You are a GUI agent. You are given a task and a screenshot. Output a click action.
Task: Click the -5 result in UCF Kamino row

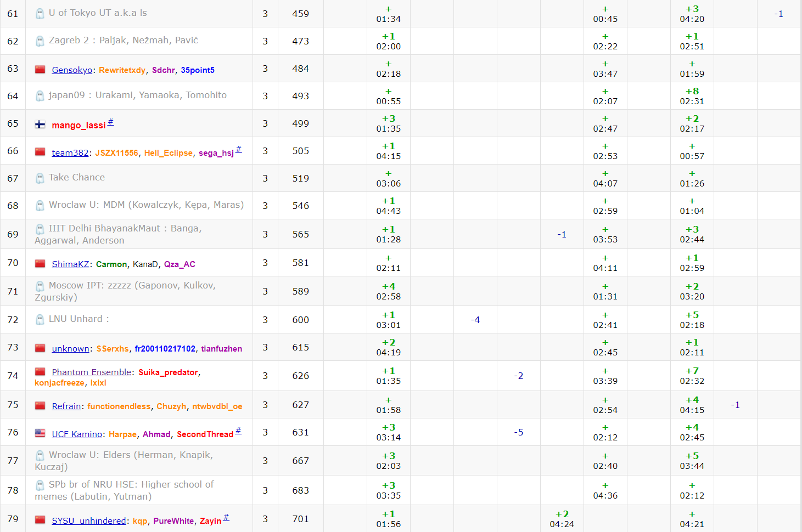click(x=518, y=432)
